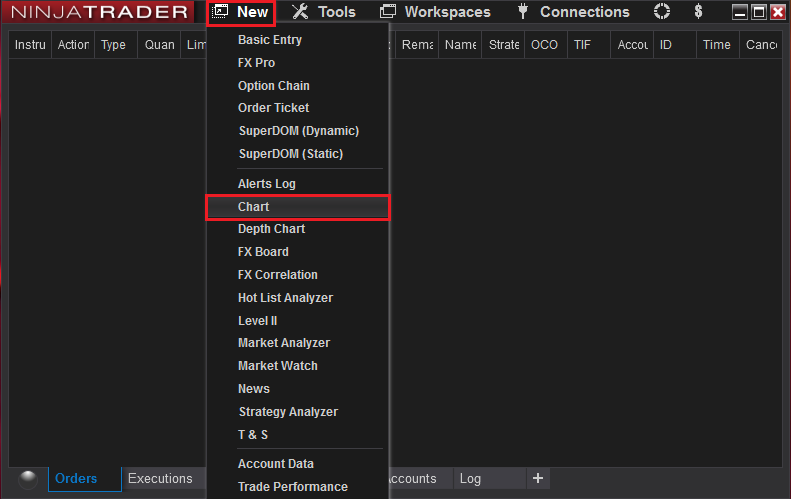Viewport: 791px width, 499px height.
Task: Click the Account column header
Action: [x=632, y=45]
